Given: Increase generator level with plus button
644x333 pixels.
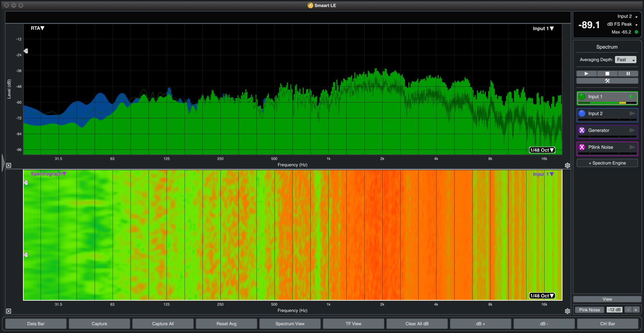Looking at the screenshot, I should 636,310.
